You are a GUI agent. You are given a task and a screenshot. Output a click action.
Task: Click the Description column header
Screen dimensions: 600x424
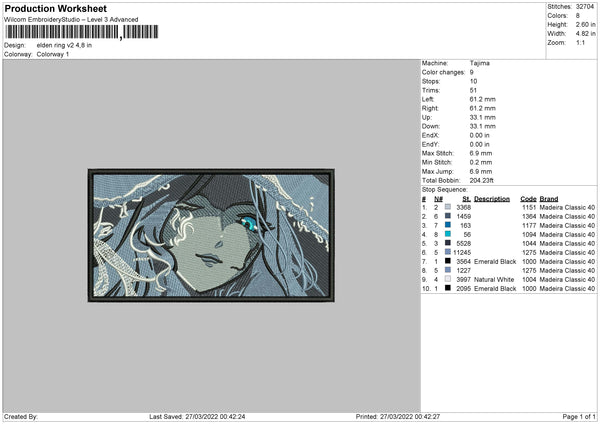point(492,199)
